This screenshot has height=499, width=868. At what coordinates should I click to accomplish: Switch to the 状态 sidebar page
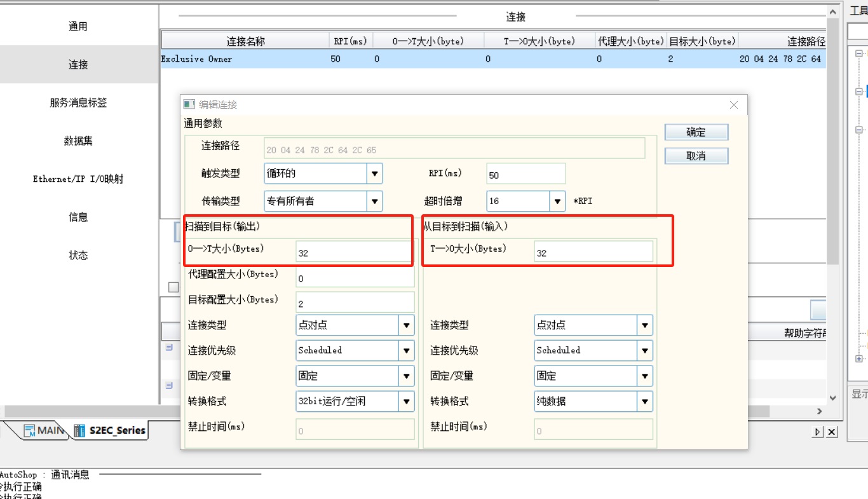point(78,255)
